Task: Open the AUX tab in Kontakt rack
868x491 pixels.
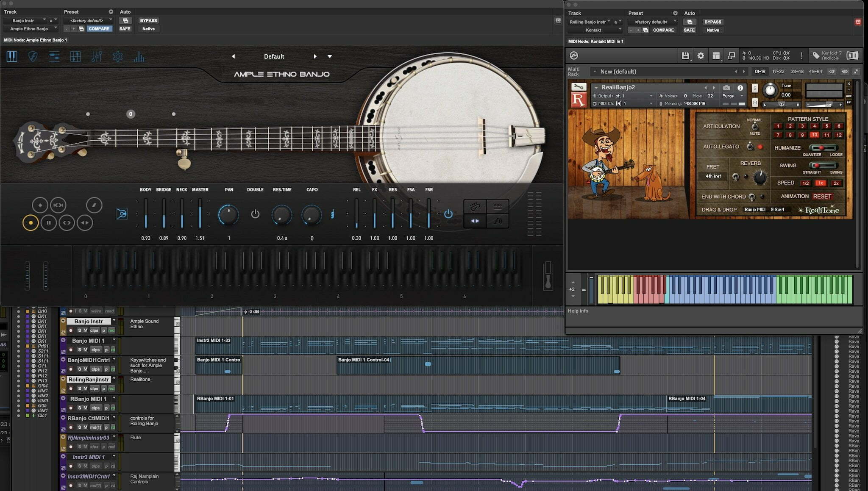Action: (x=845, y=72)
